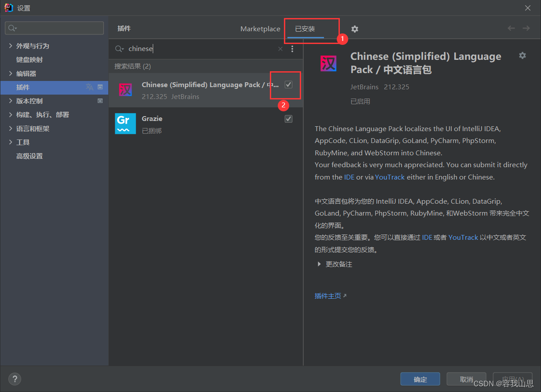This screenshot has width=541, height=392.
Task: Click gear icon beside Chinese Language Pack title
Action: (523, 55)
